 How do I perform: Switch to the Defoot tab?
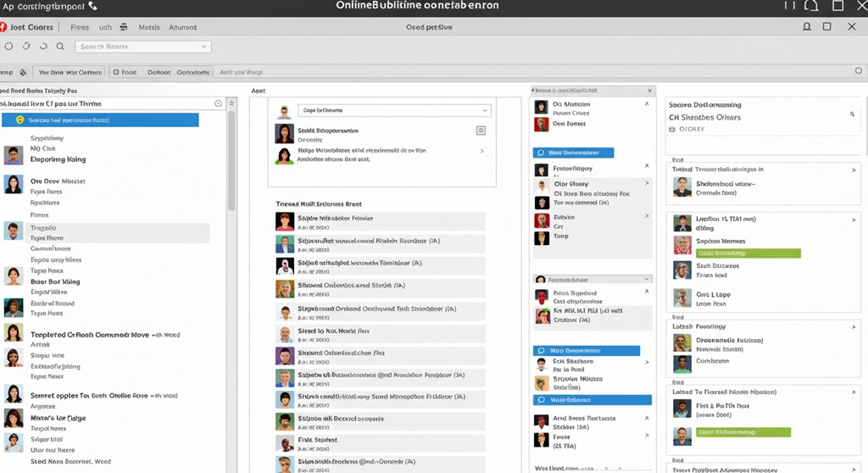[x=159, y=72]
